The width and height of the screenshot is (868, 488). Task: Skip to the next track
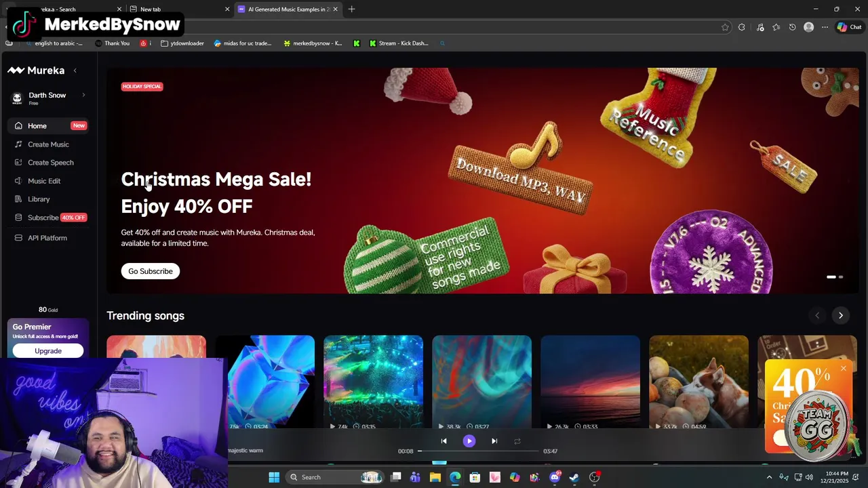tap(494, 441)
